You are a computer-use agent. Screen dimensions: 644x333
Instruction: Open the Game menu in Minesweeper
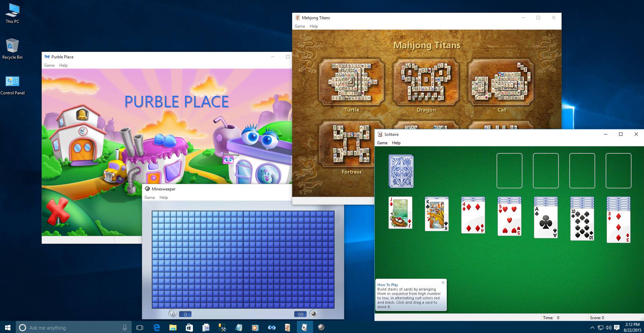[149, 198]
